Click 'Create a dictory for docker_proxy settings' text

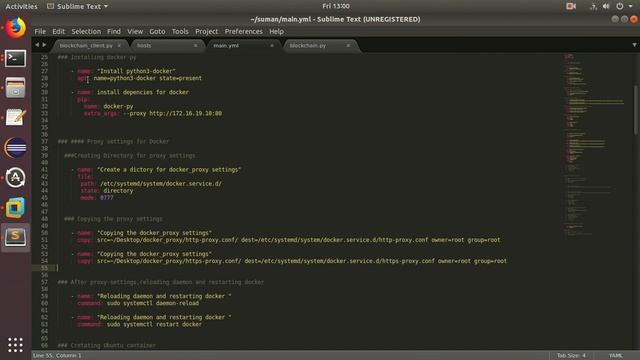[x=169, y=170]
